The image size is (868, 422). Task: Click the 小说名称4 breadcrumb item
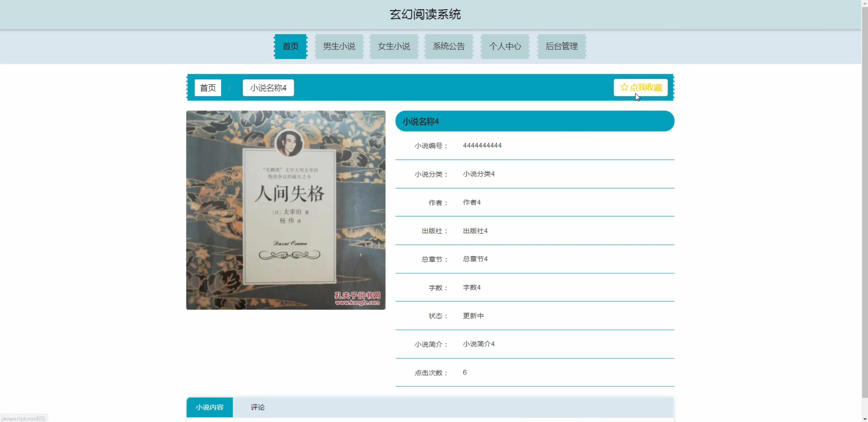(x=268, y=88)
